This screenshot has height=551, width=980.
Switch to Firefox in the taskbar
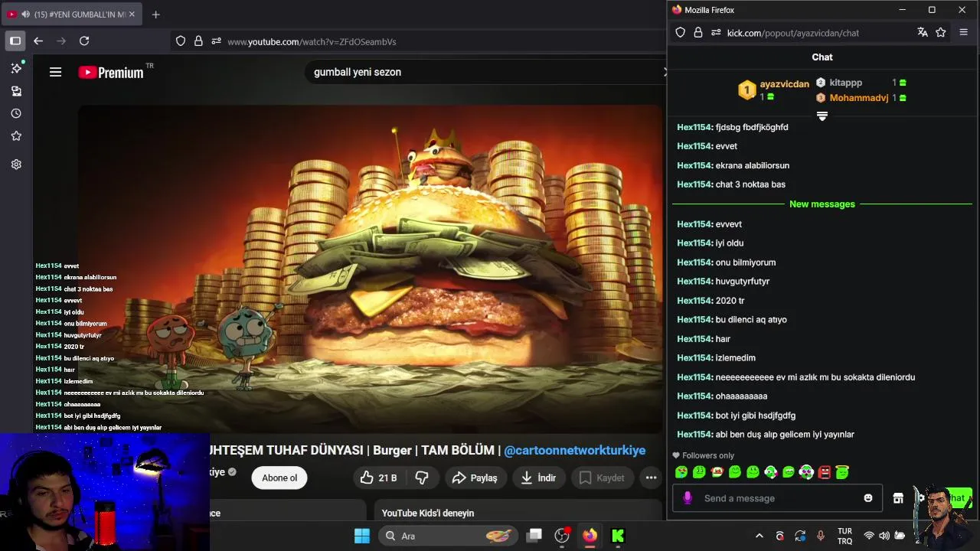[590, 536]
